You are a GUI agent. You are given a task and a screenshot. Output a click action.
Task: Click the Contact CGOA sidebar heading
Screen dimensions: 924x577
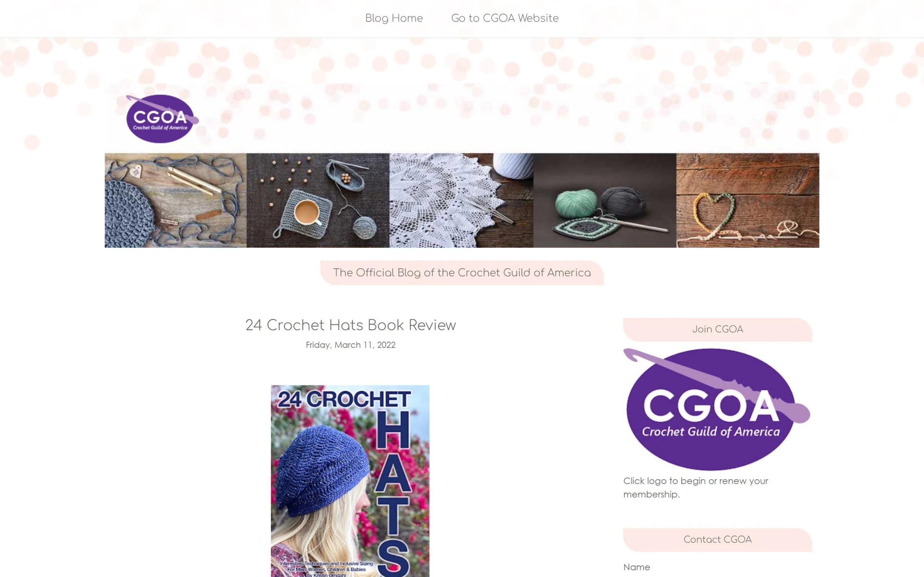[x=718, y=539]
